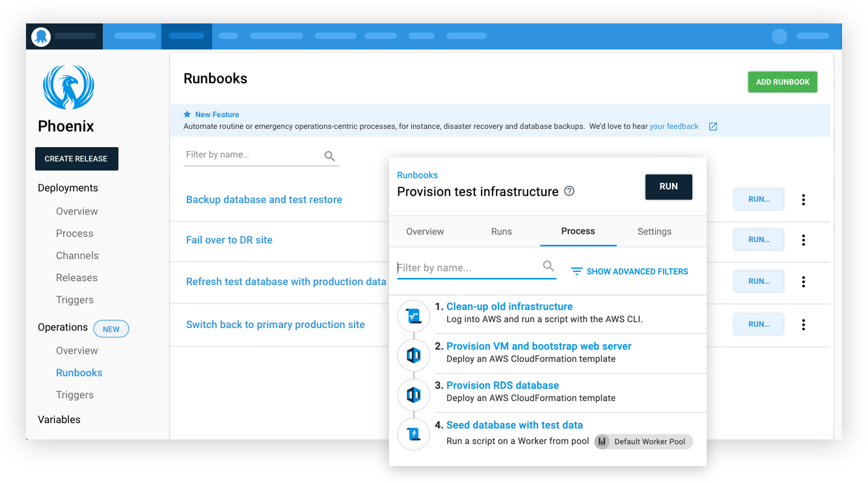Click the search magnifier in the Process filter field
This screenshot has width=868, height=483.
pyautogui.click(x=548, y=266)
